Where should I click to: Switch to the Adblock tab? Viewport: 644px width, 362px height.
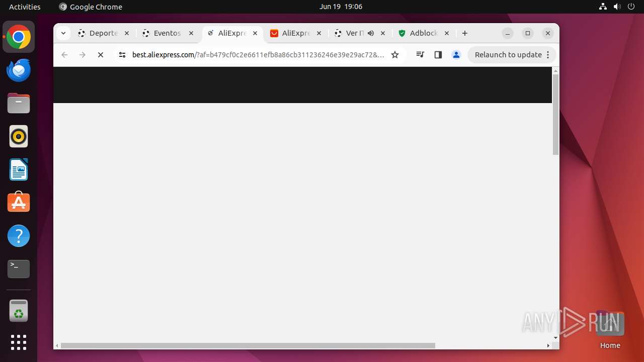[x=424, y=33]
